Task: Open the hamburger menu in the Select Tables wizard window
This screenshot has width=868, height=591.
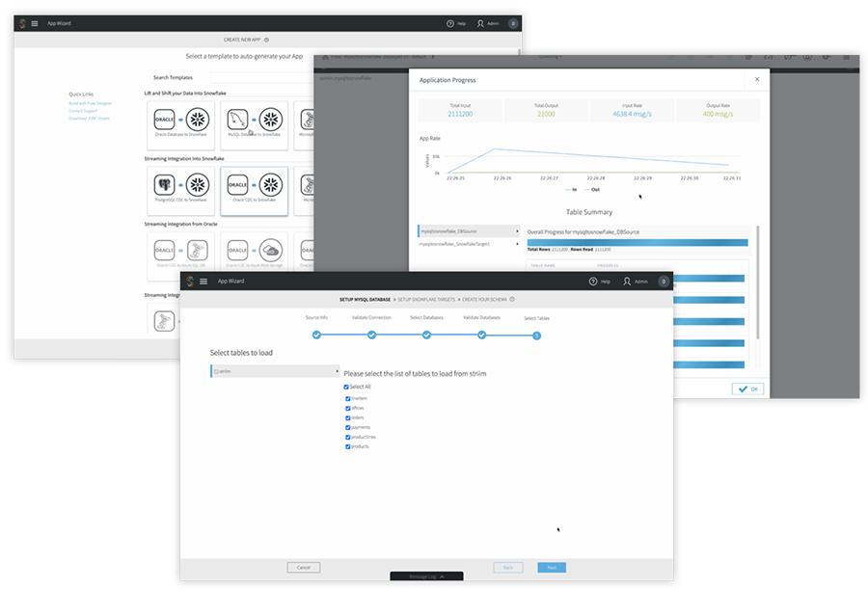Action: coord(203,282)
